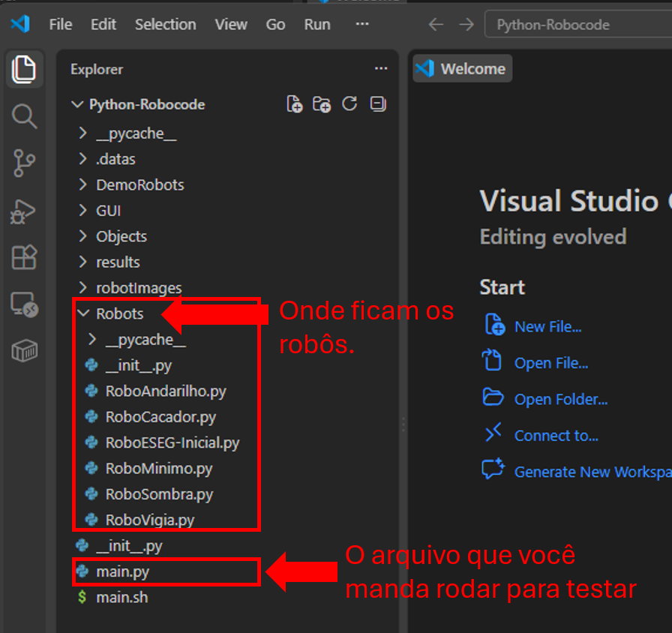Open the Source Control view
This screenshot has height=633, width=672.
(x=24, y=163)
